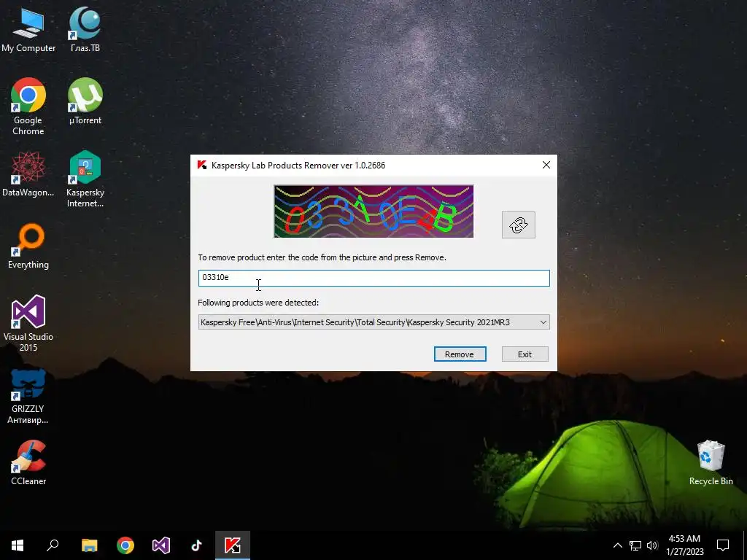This screenshot has height=560, width=747.
Task: Launch Chrome from the taskbar
Action: click(125, 545)
